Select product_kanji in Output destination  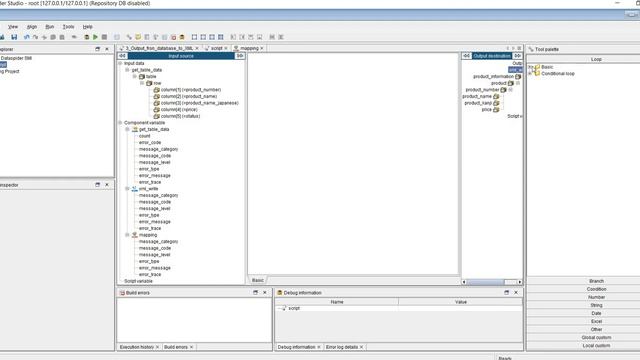pos(478,103)
